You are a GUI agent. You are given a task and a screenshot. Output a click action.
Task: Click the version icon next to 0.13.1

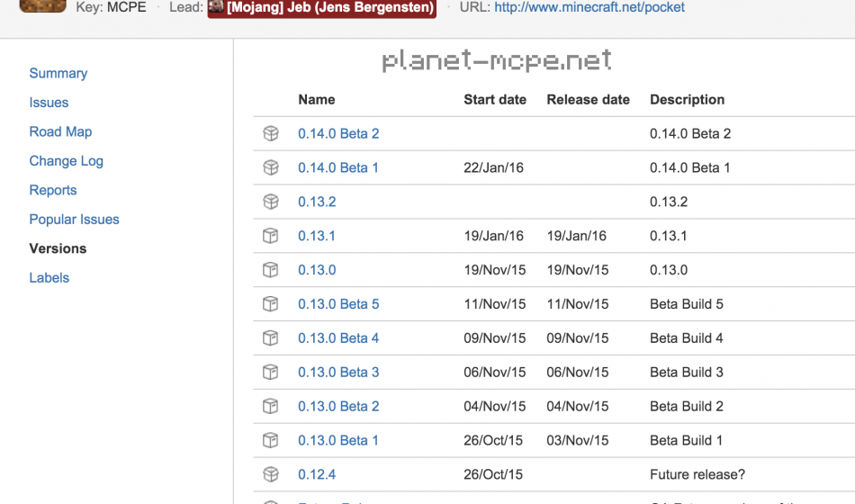pyautogui.click(x=270, y=236)
